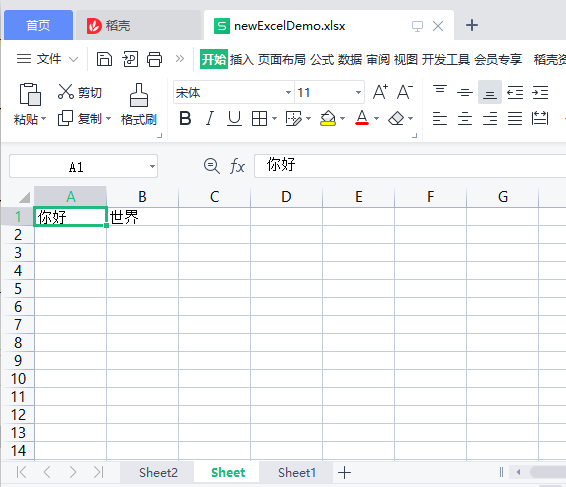Align text left
566x487 pixels.
click(440, 118)
